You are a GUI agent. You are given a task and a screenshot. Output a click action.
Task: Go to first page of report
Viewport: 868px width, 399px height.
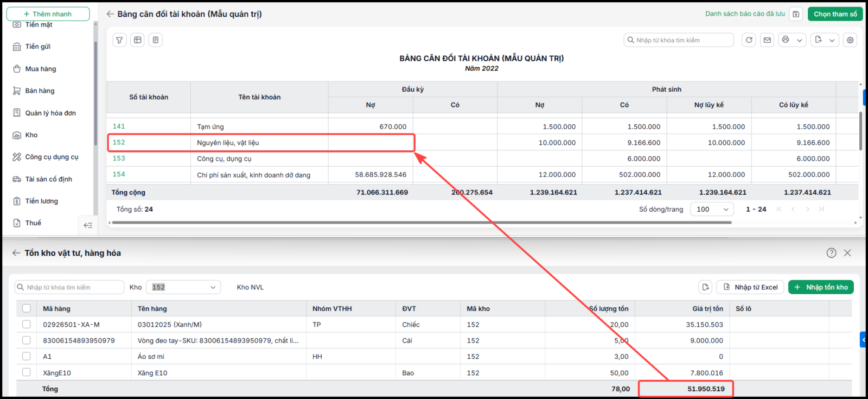(779, 209)
